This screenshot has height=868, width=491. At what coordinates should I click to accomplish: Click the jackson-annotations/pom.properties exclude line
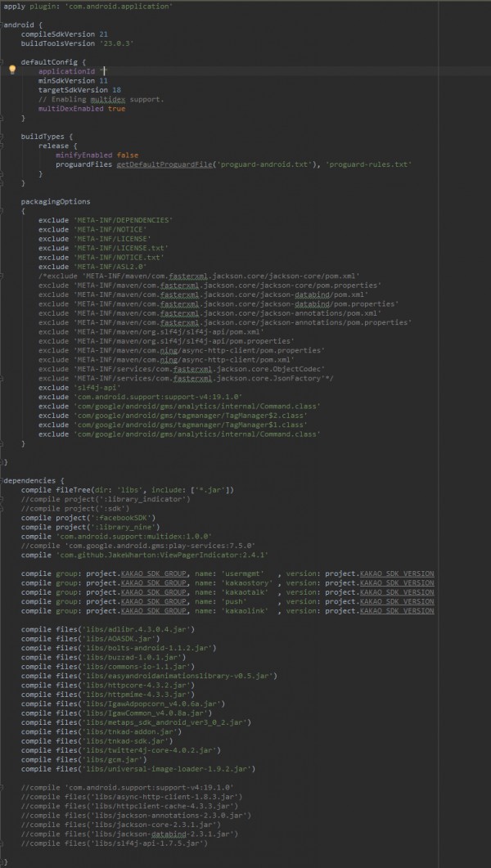point(225,322)
